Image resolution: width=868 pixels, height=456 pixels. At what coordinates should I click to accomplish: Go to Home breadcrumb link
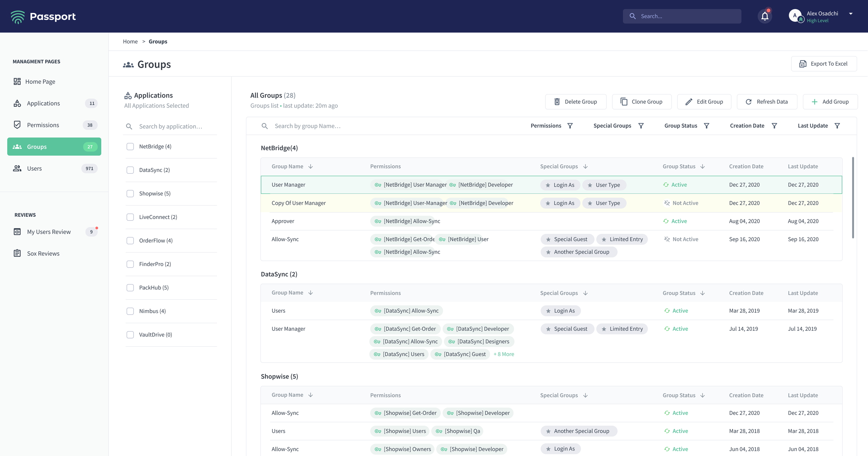(130, 42)
